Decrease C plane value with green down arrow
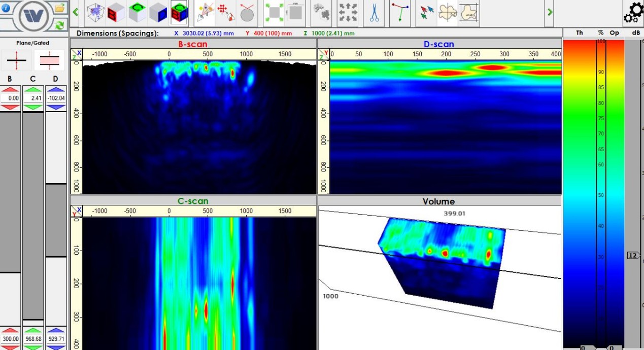 pyautogui.click(x=33, y=107)
